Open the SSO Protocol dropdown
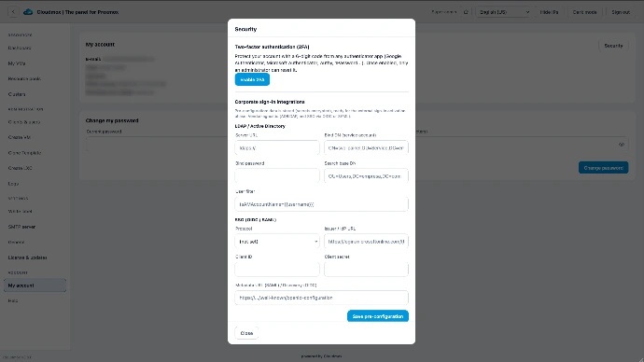 pyautogui.click(x=277, y=242)
